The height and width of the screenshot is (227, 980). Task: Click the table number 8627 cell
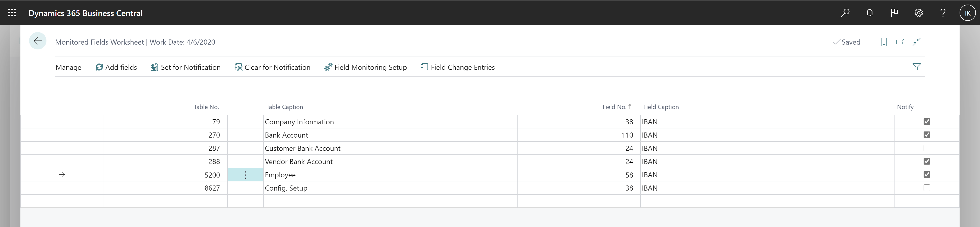click(x=165, y=188)
